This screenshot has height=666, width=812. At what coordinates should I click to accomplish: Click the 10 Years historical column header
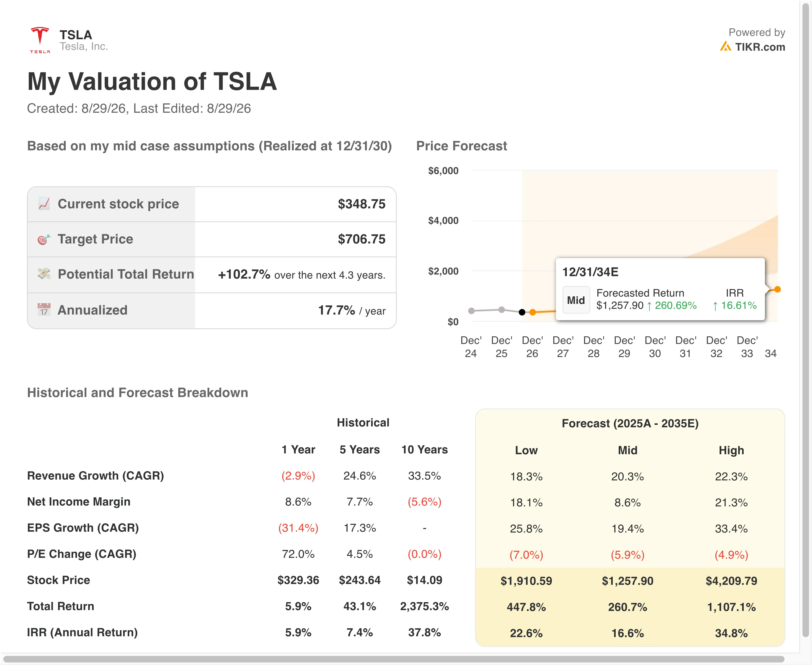click(x=424, y=450)
